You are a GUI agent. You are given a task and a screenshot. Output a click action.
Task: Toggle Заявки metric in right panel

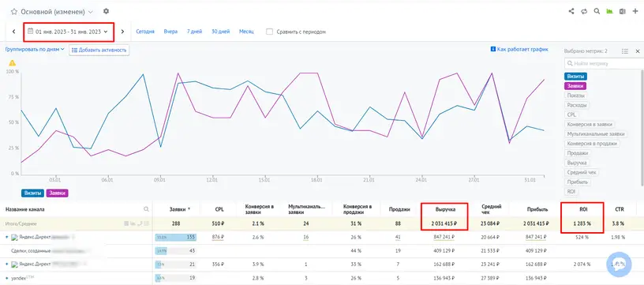click(575, 86)
